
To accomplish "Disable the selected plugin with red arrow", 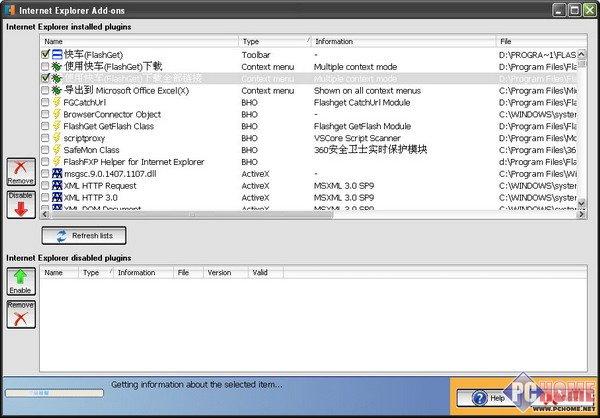I will coord(21,205).
